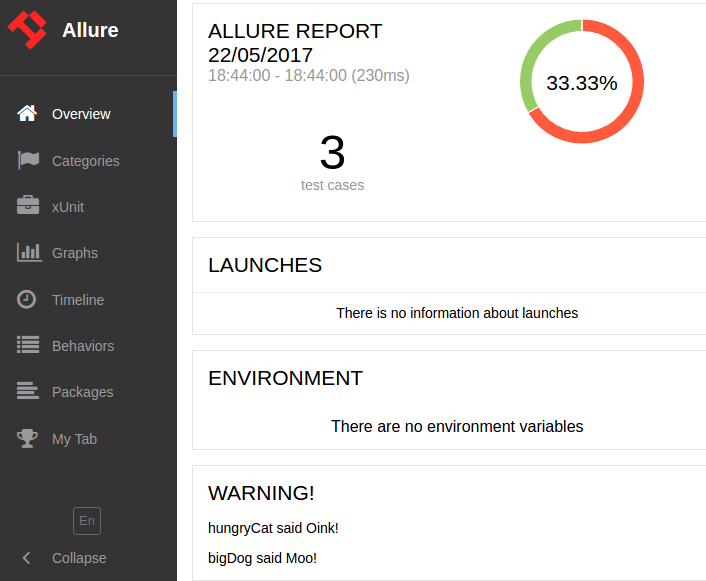This screenshot has height=581, width=706.
Task: Click the ALLURE REPORT 22/05/2017 heading
Action: (295, 43)
